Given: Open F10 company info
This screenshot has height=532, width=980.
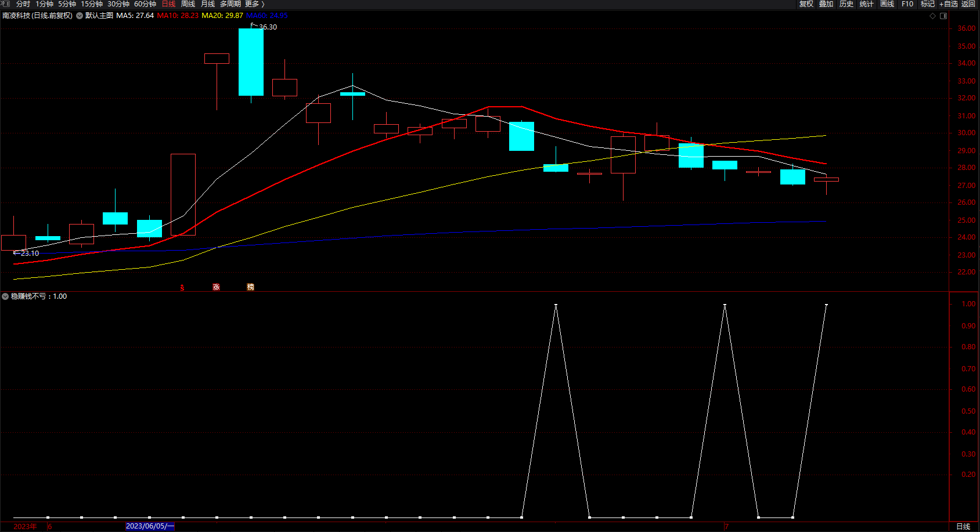Looking at the screenshot, I should click(907, 4).
